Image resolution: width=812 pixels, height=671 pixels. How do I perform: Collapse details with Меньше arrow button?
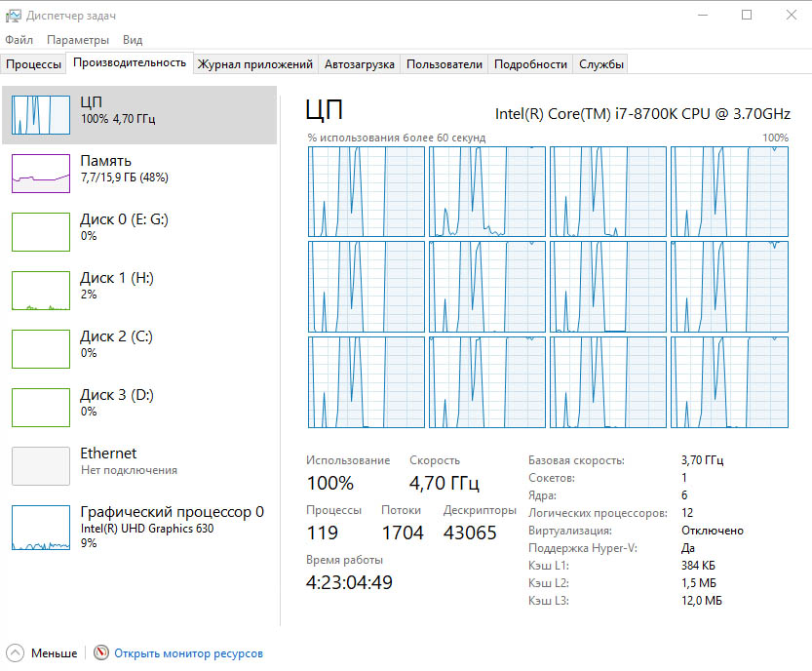click(15, 653)
